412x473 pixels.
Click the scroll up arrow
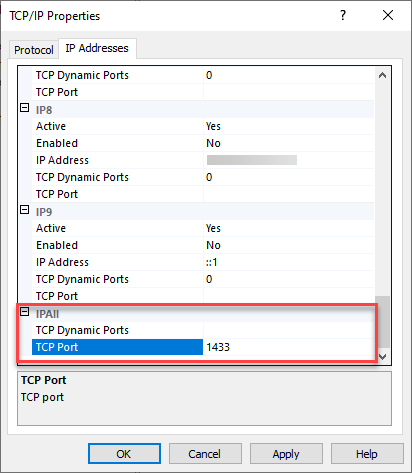coord(382,75)
